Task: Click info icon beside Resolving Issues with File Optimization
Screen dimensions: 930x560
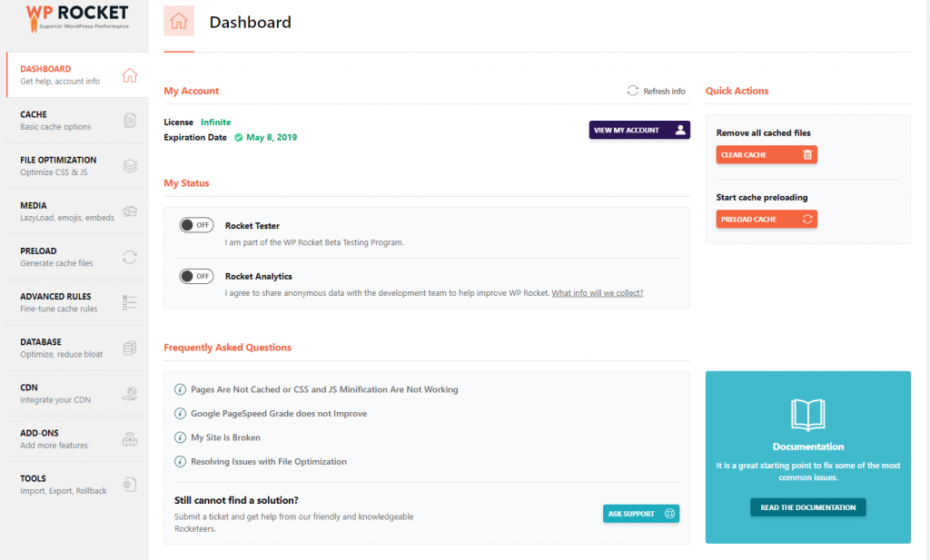Action: 180,462
